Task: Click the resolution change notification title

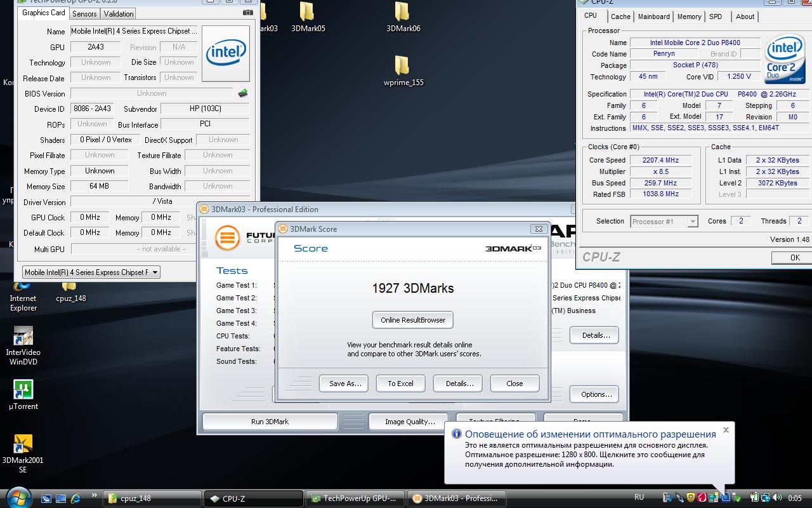Action: 590,434
